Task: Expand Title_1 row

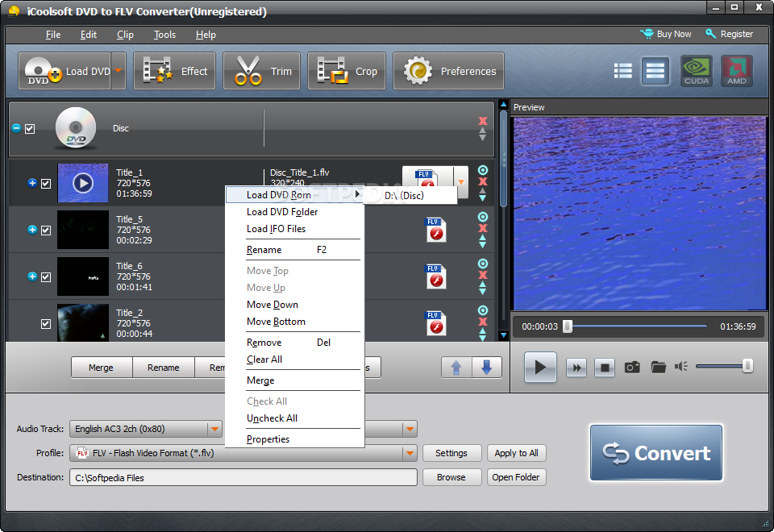Action: tap(32, 183)
